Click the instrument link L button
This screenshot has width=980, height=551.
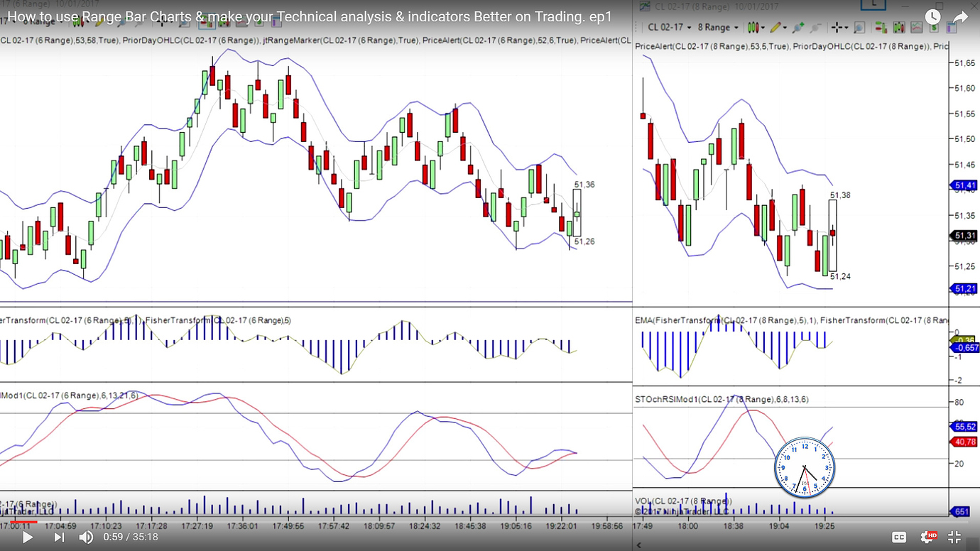(x=873, y=4)
